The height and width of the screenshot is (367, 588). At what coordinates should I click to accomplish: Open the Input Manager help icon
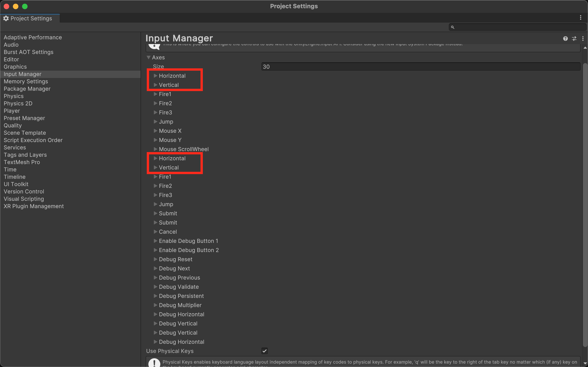566,38
